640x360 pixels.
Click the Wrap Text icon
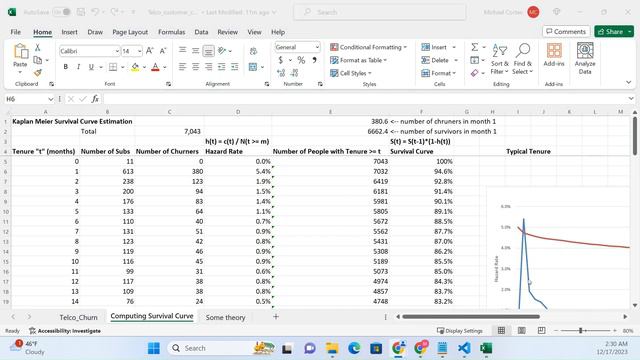(x=253, y=51)
